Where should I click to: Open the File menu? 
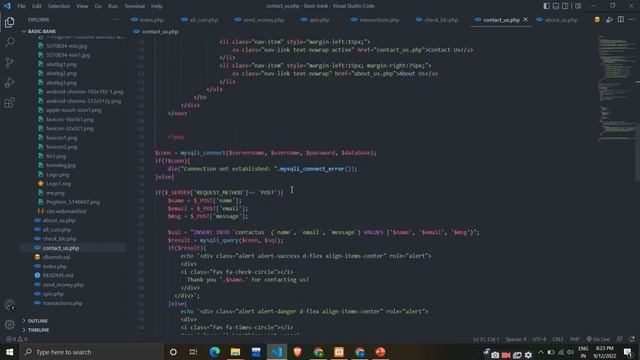click(x=21, y=6)
